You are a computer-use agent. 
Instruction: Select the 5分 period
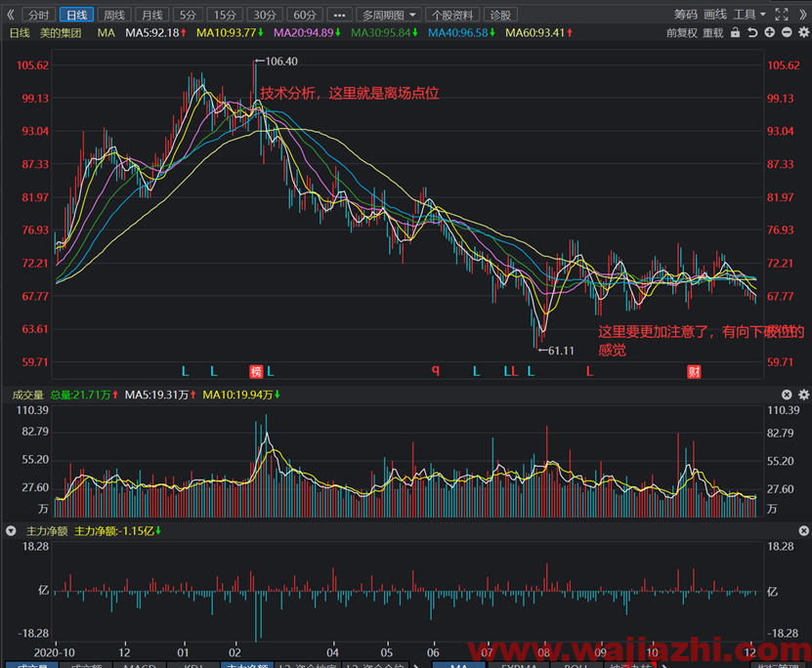coord(188,15)
